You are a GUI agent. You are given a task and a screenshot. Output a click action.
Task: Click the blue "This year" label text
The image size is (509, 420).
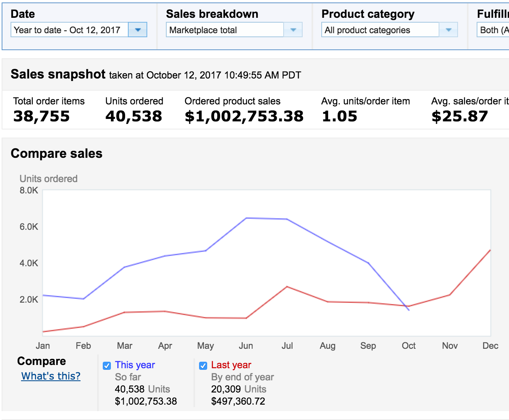point(135,365)
